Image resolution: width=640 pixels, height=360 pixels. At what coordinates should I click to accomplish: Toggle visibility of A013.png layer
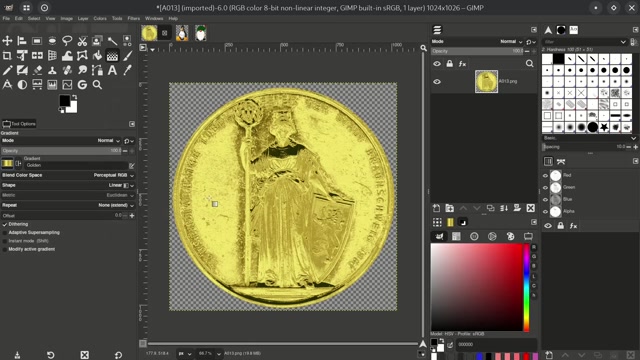[437, 82]
